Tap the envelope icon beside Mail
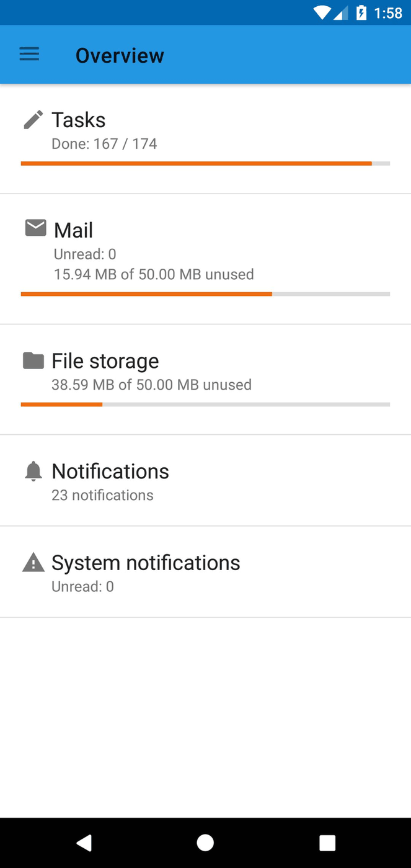Image resolution: width=411 pixels, height=868 pixels. (x=35, y=228)
